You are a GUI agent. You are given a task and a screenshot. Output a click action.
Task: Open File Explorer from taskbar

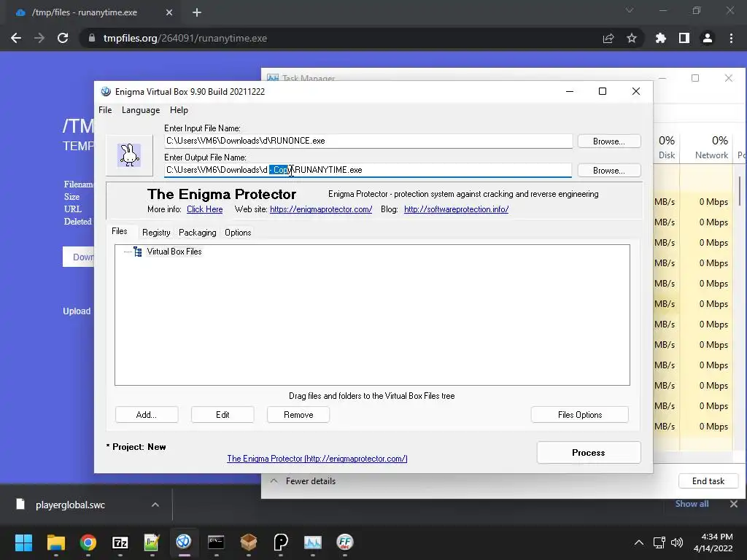tap(55, 542)
